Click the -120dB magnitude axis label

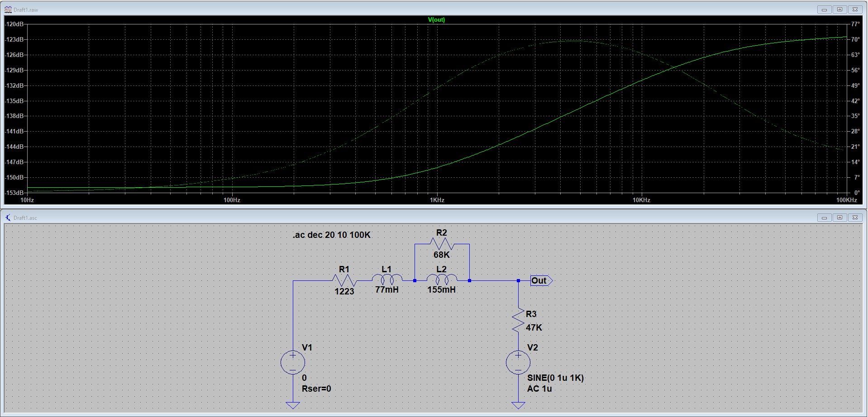(14, 24)
